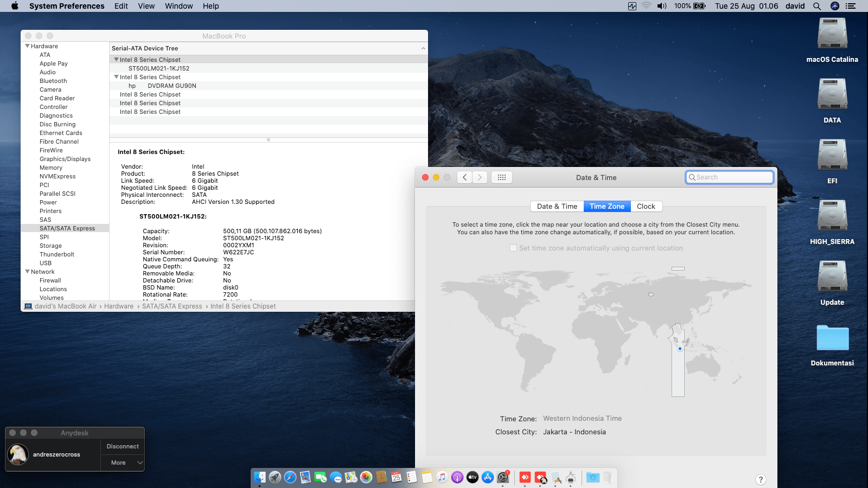Viewport: 868px width, 488px height.
Task: Open the DATA drive on desktop
Action: coord(832,101)
